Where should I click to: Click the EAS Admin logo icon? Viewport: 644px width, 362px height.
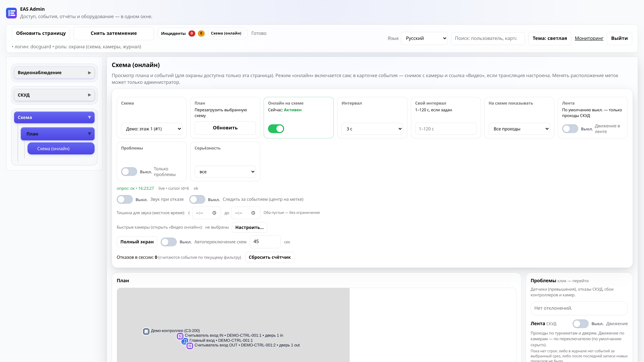coord(11,13)
